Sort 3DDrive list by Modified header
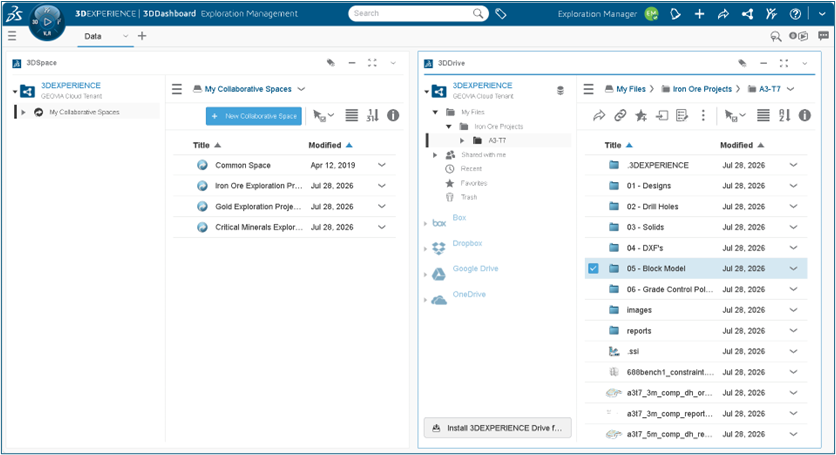Image resolution: width=836 pixels, height=455 pixels. pyautogui.click(x=736, y=145)
